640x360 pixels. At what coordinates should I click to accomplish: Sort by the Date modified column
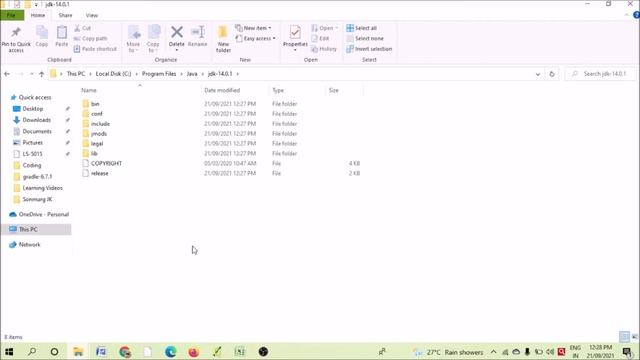tap(222, 90)
